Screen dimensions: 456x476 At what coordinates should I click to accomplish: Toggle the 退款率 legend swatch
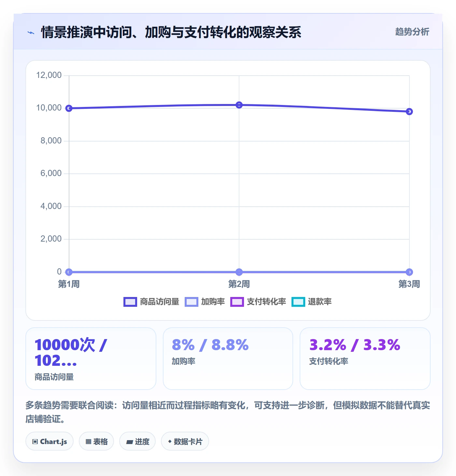pyautogui.click(x=298, y=302)
